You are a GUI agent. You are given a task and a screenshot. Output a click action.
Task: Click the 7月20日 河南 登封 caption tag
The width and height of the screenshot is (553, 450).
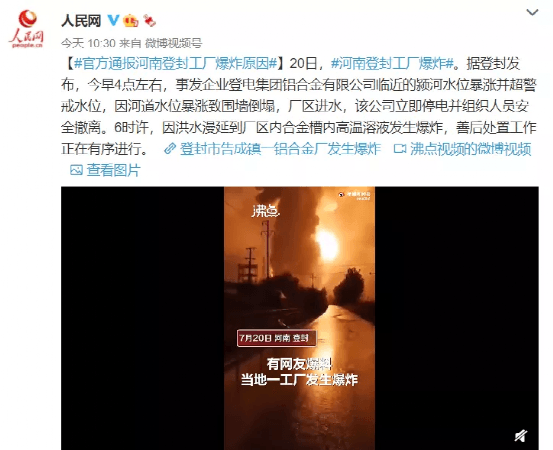point(277,338)
